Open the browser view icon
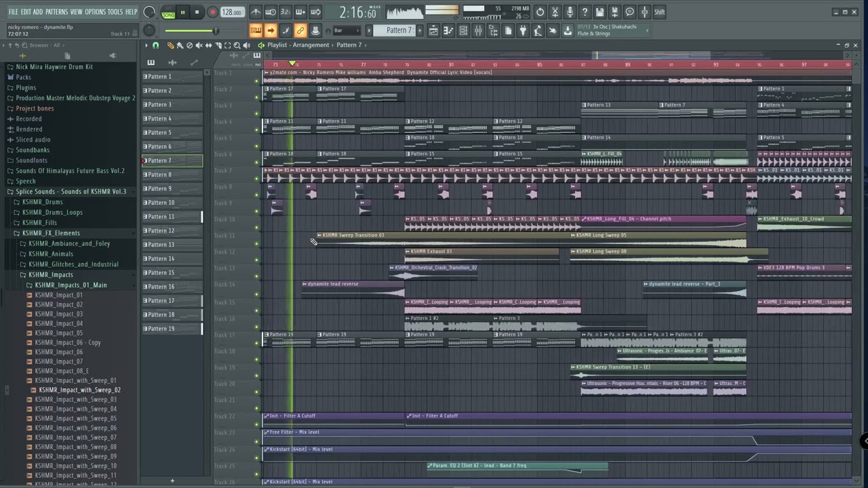This screenshot has width=868, height=488. point(493,30)
